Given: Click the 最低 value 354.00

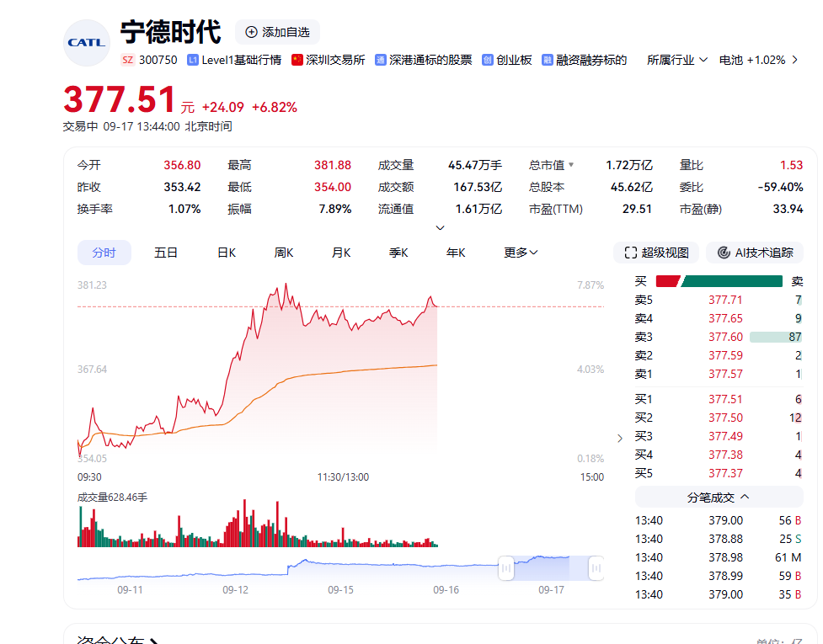Looking at the screenshot, I should (333, 187).
